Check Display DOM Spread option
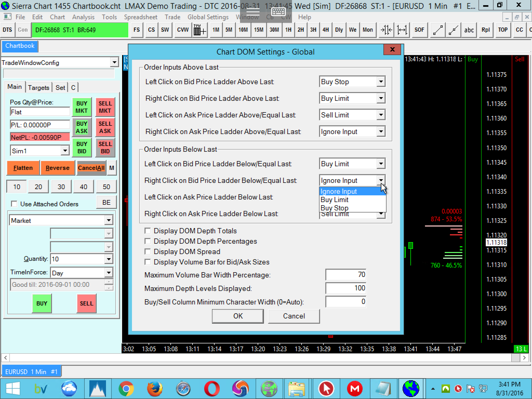The height and width of the screenshot is (399, 532). (x=148, y=252)
